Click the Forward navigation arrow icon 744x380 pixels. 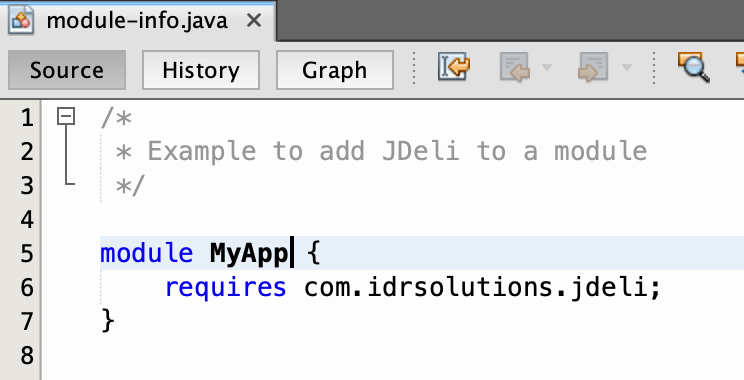(593, 67)
